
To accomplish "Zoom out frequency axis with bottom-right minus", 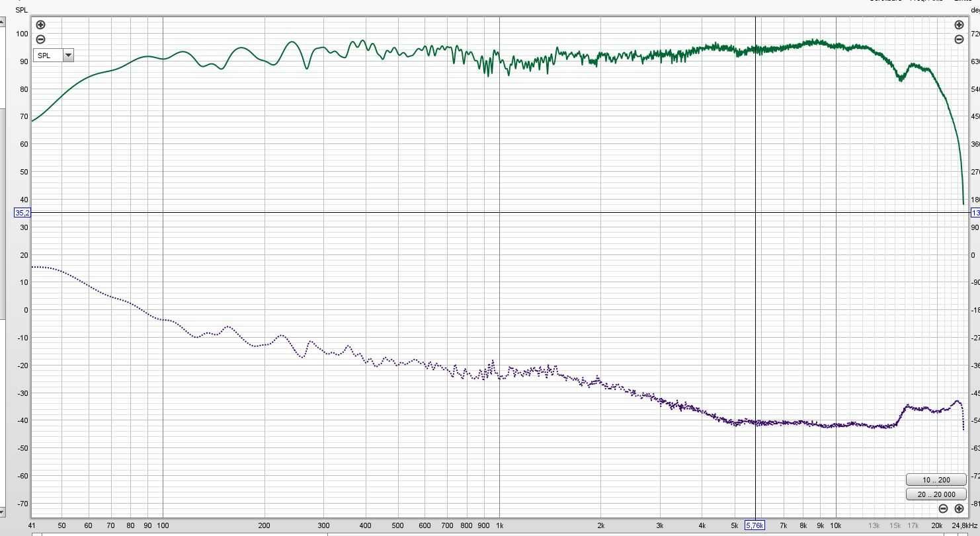I will click(x=943, y=508).
